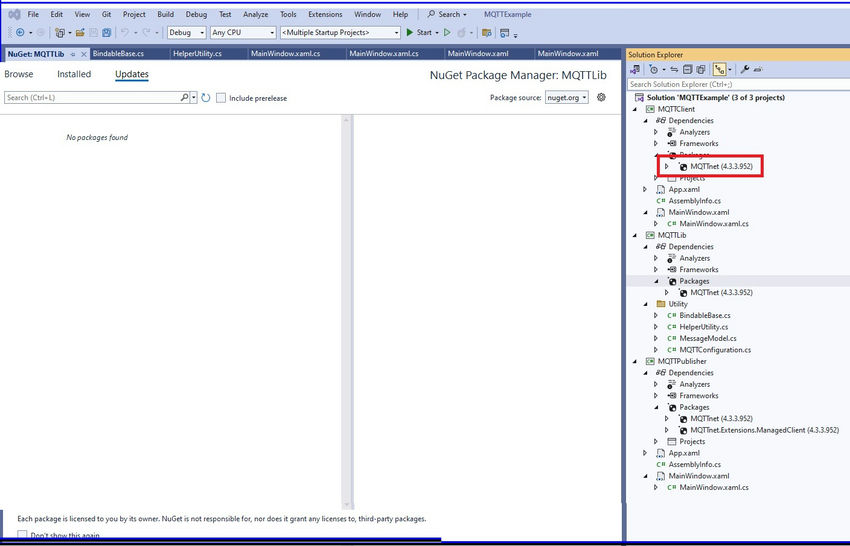
Task: Select MQTTConfiguration.cs in Solution Explorer
Action: 715,350
